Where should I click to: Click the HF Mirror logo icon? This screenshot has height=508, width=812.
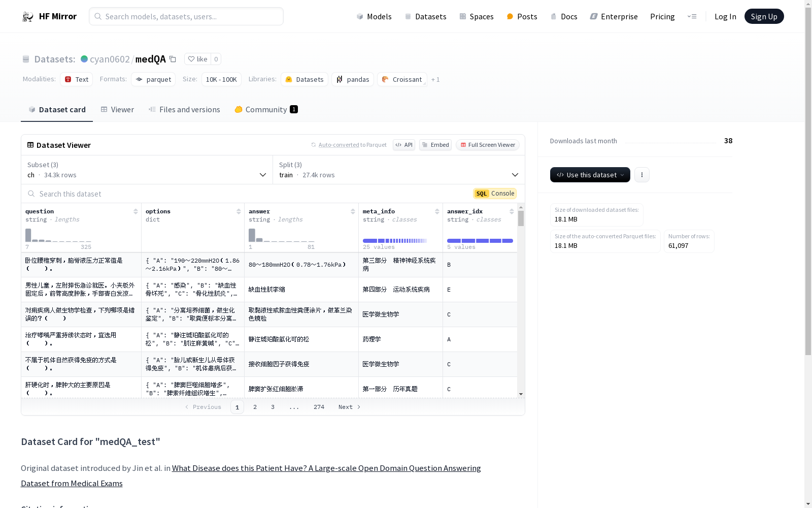(x=28, y=17)
